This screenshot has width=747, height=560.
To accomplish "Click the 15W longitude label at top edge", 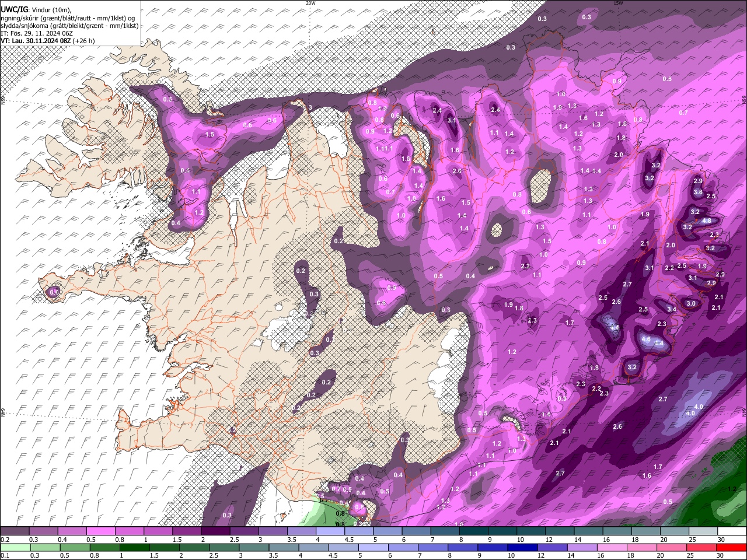I will coord(618,3).
